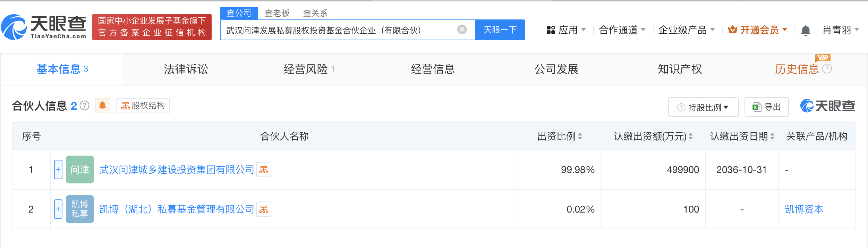Screen dimensions: 868x248
Task: Open notifications bell in top bar
Action: click(x=806, y=30)
